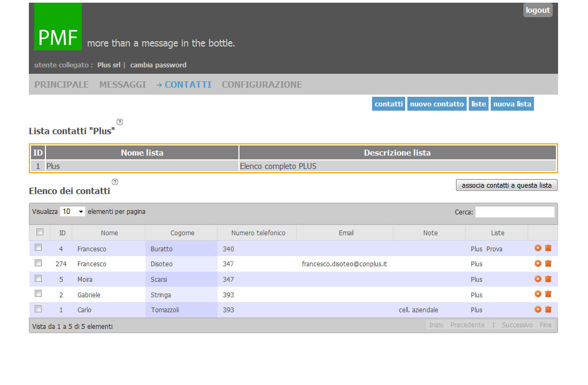
Task: Edit contact Francesco Disoteo with gear icon
Action: tap(538, 264)
